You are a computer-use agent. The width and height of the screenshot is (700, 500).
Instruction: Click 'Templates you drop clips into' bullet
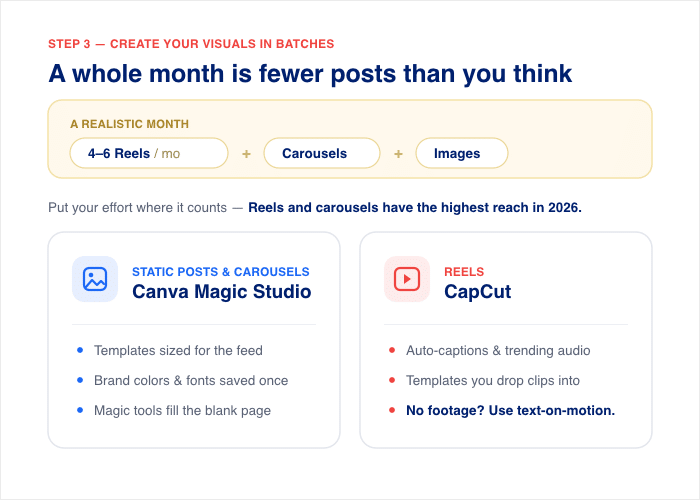click(493, 380)
